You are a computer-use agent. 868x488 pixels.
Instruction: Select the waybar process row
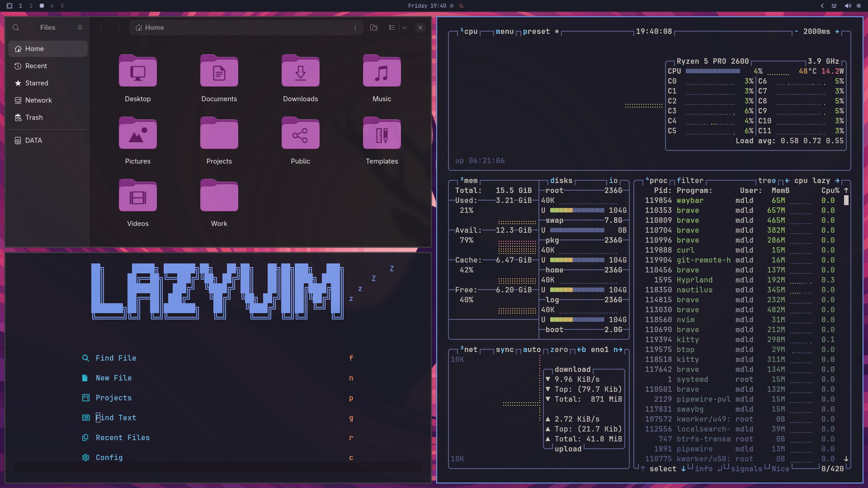(740, 200)
